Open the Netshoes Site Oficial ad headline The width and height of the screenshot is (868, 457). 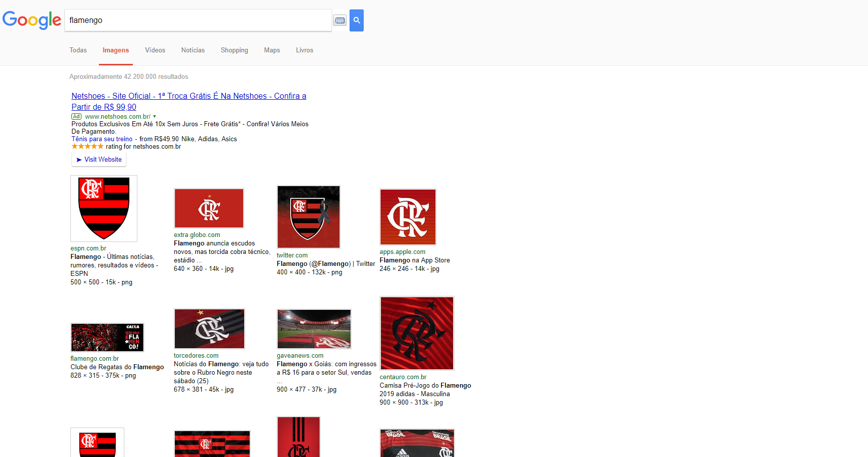pos(189,101)
